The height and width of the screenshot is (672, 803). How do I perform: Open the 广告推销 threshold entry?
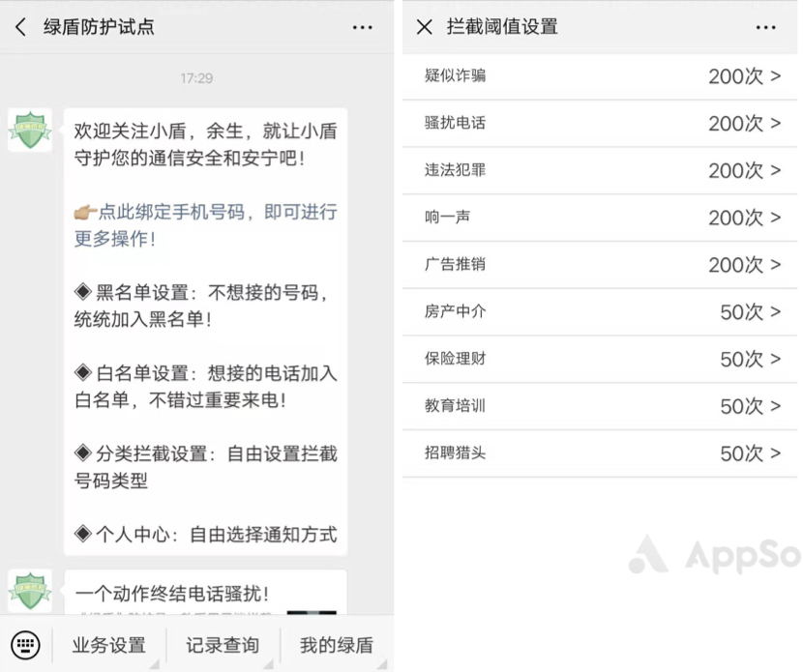pos(600,264)
